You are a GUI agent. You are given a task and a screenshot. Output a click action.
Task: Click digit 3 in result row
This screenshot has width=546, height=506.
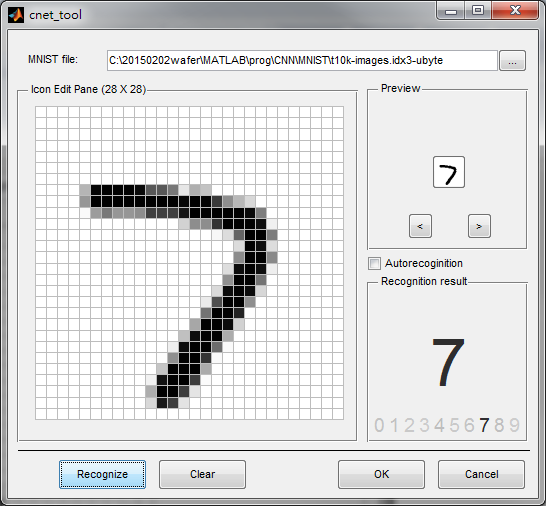tap(424, 425)
